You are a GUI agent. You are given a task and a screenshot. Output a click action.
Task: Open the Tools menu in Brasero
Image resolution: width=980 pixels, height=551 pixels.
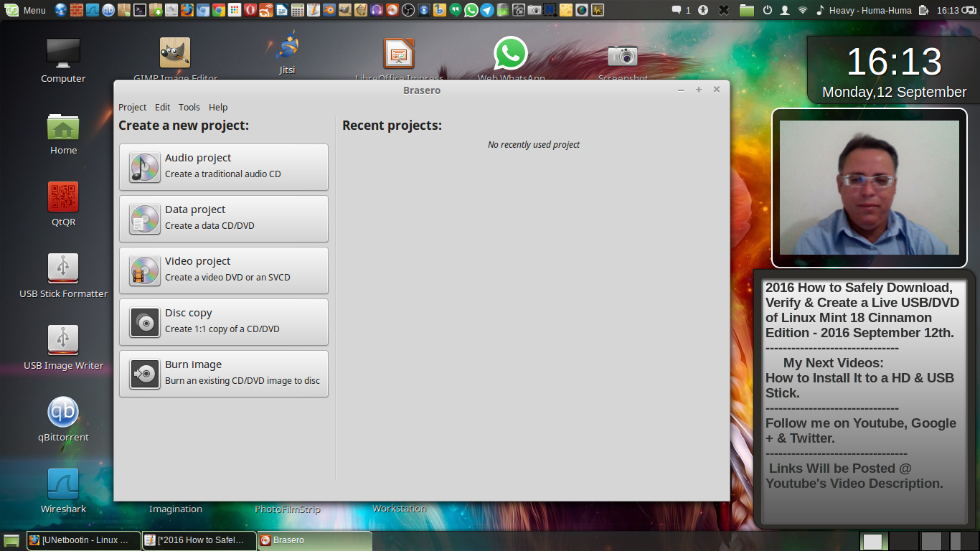[189, 107]
